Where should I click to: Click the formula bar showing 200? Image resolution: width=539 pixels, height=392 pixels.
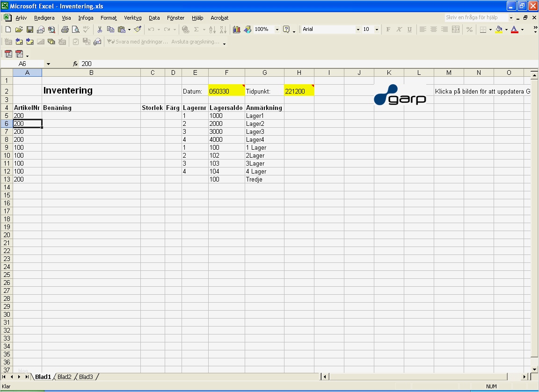click(308, 64)
